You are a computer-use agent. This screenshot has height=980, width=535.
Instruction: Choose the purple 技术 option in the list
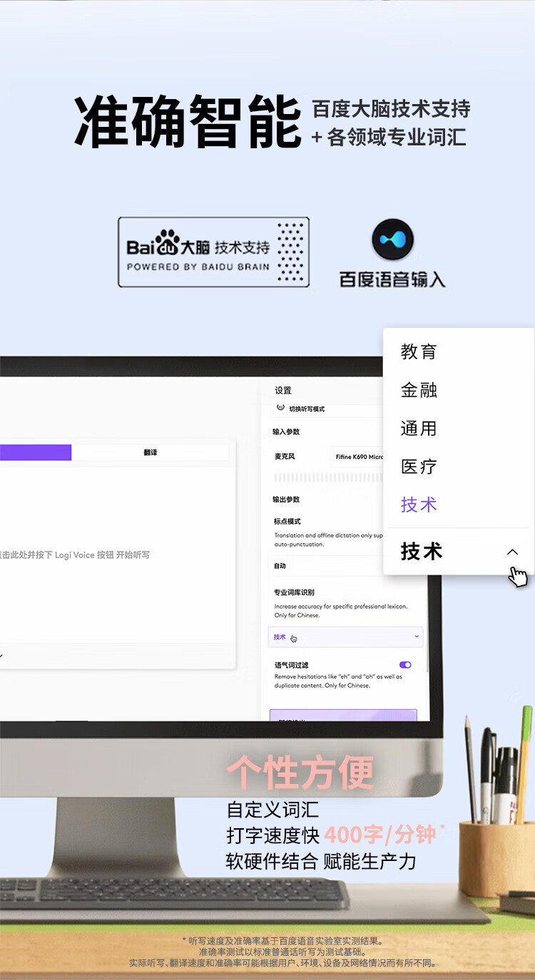point(419,505)
